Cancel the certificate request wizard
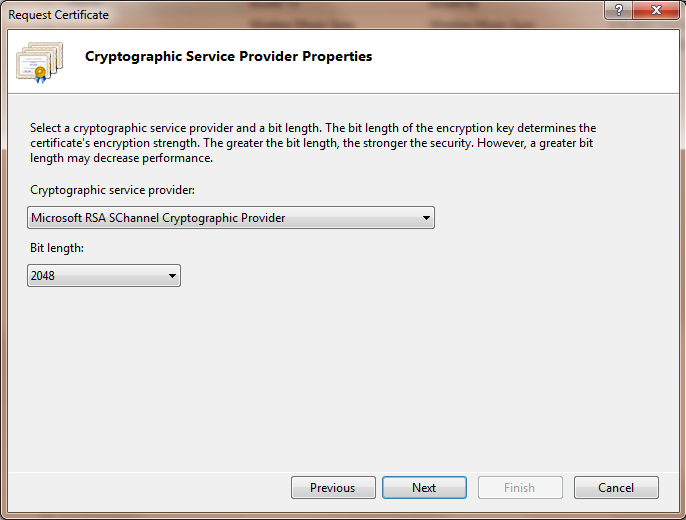Viewport: 686px width, 520px height. point(616,488)
